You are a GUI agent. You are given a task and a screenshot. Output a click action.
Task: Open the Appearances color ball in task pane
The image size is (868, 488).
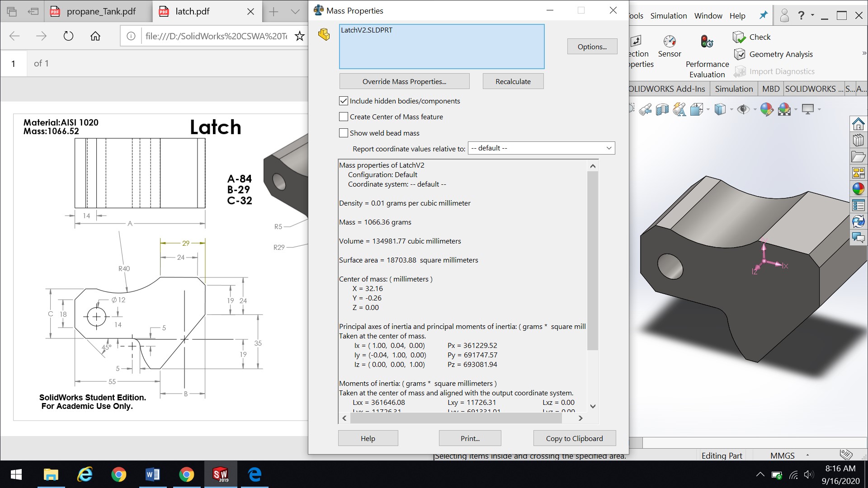858,189
